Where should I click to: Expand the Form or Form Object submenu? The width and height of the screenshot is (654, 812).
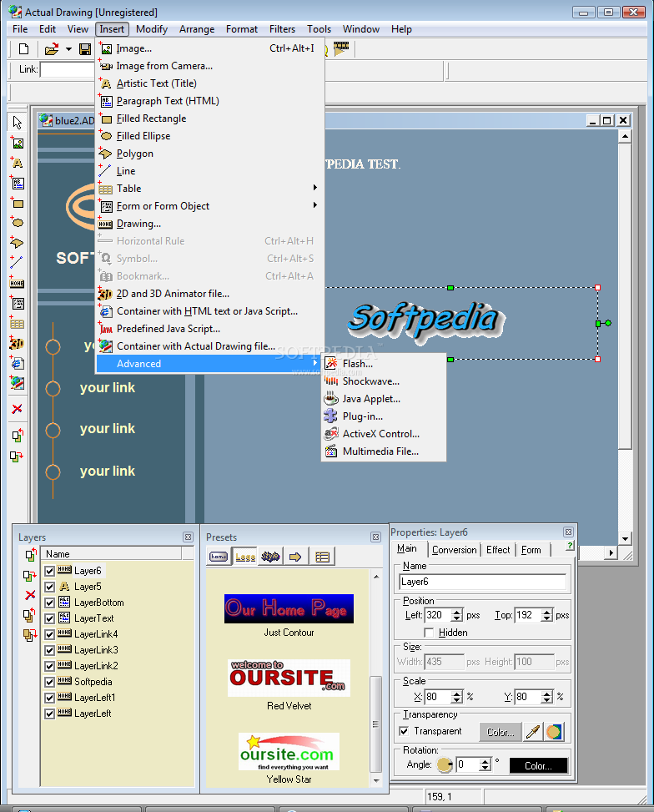tap(314, 205)
